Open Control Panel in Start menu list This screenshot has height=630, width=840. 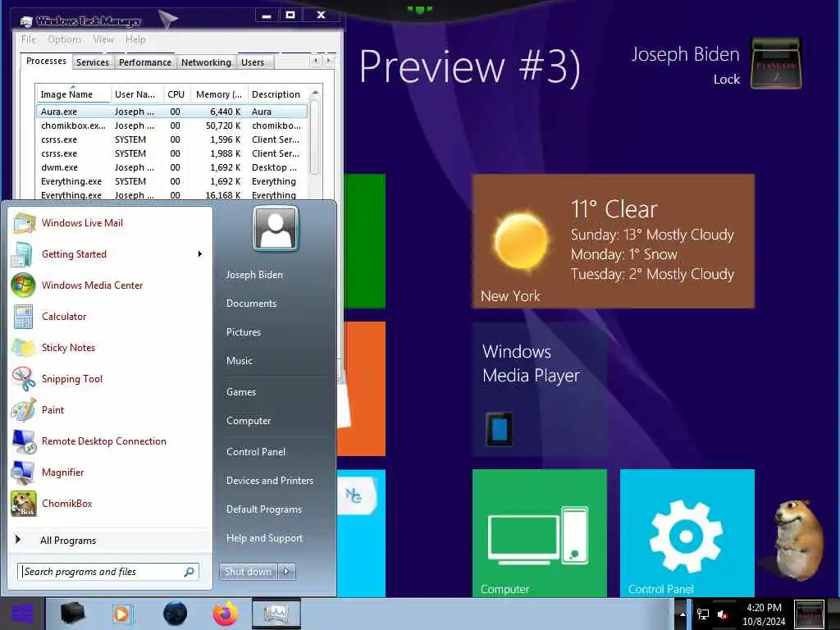pos(256,452)
